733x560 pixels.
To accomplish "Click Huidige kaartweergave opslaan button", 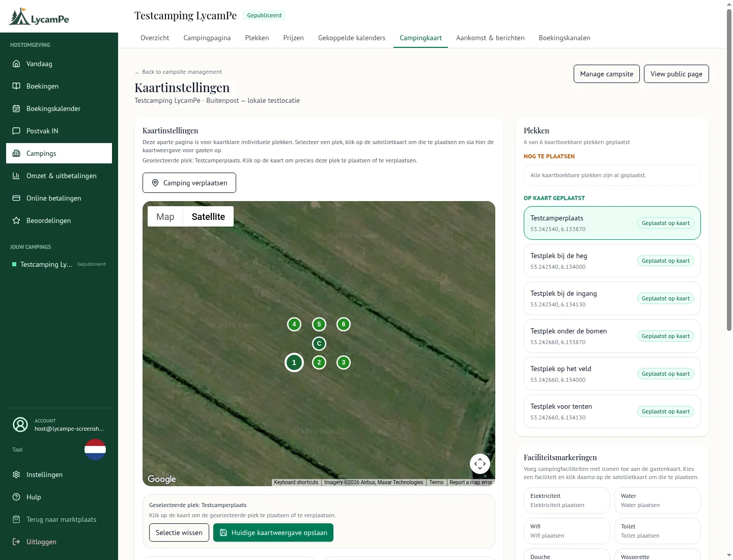I will [273, 533].
